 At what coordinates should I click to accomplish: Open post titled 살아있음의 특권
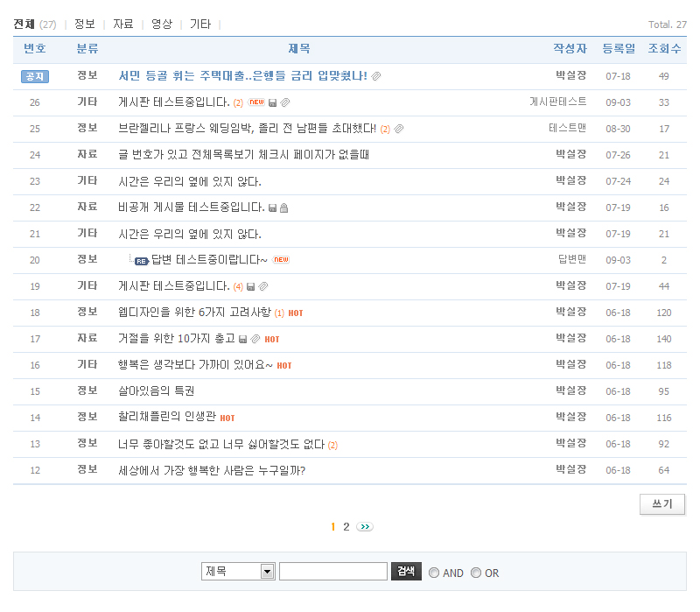pos(156,391)
